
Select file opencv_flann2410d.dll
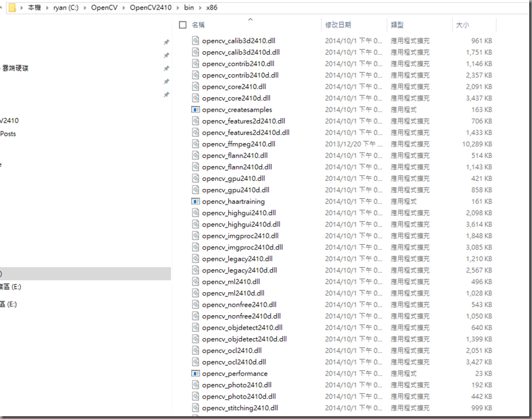(237, 167)
